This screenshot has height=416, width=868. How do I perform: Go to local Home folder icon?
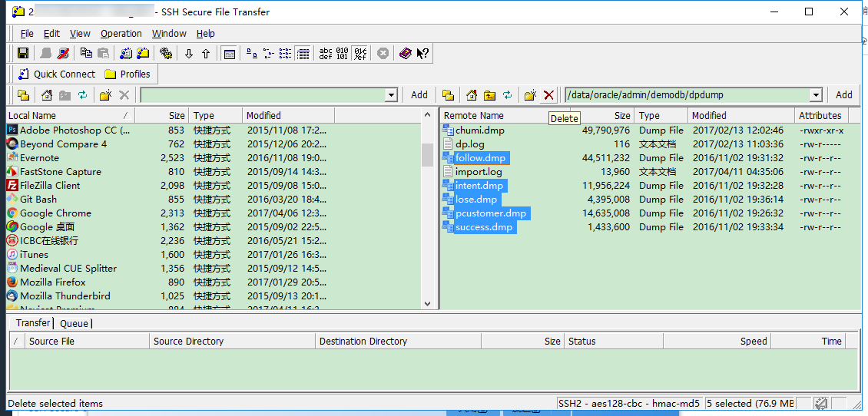[47, 95]
